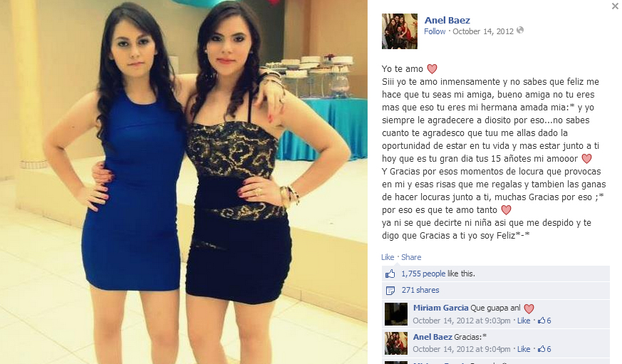Click the Anel Baez author name link
Screen dimensions: 622x364
click(447, 20)
